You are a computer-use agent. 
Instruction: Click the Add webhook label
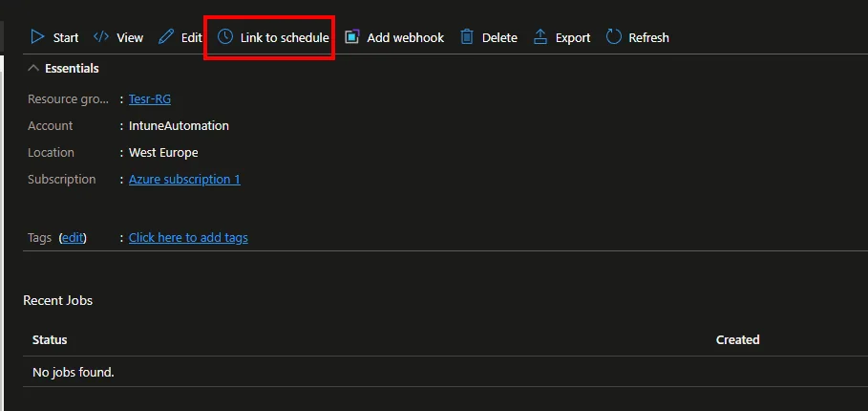click(406, 37)
